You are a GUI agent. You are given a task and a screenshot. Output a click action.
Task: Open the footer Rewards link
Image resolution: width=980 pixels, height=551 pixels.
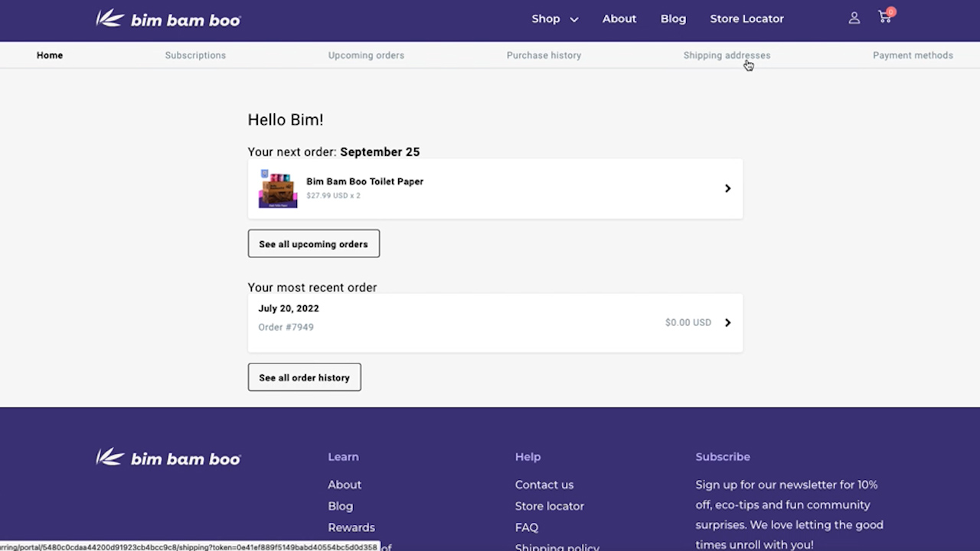coord(351,527)
